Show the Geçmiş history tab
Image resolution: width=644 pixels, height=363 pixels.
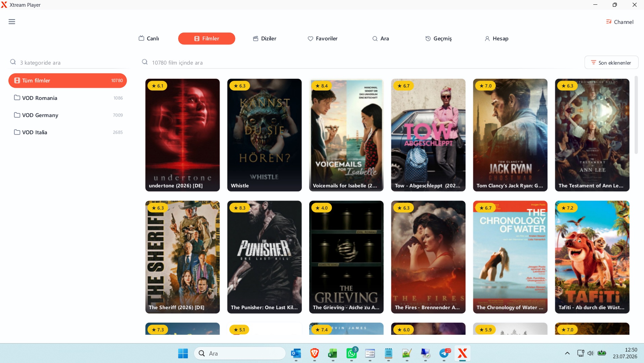(438, 39)
